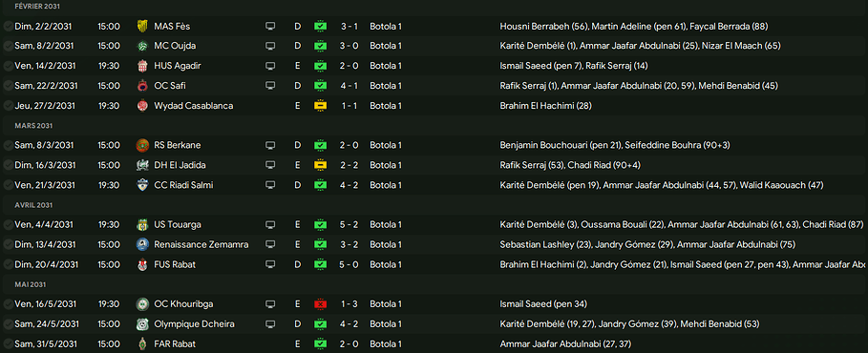
Task: Click the TV broadcast icon on FUS Rabat row
Action: click(x=270, y=265)
